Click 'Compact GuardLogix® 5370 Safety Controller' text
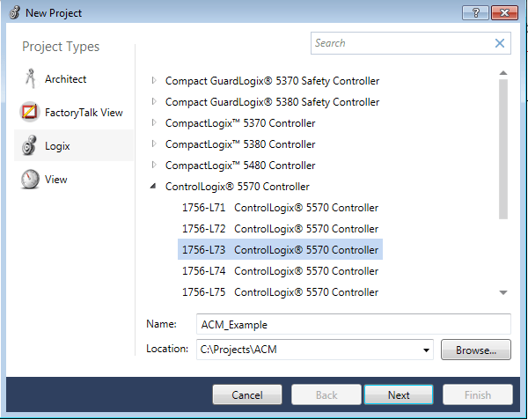The width and height of the screenshot is (528, 420). (x=272, y=81)
